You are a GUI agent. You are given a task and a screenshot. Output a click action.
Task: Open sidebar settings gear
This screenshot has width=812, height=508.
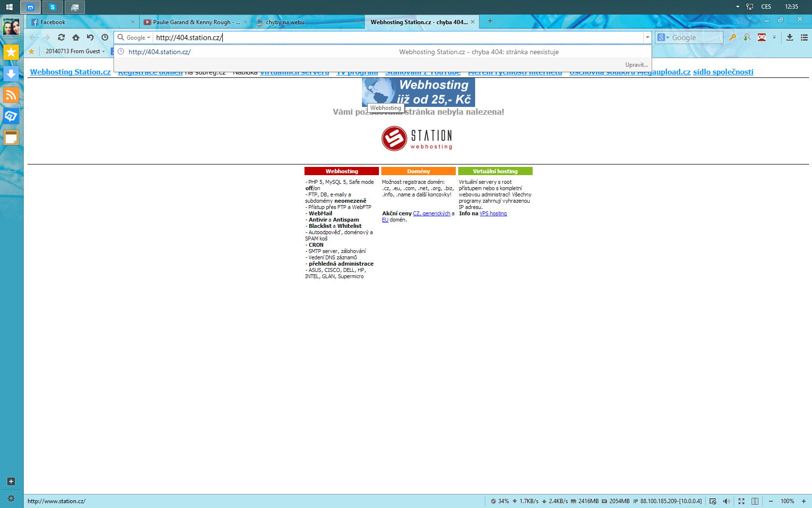click(x=11, y=498)
